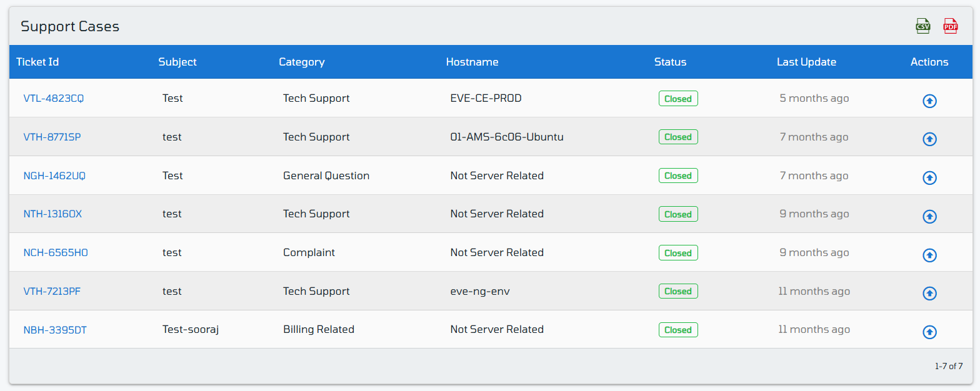
Task: Click action arrow icon for NGH-1462UQ ticket
Action: tap(929, 178)
